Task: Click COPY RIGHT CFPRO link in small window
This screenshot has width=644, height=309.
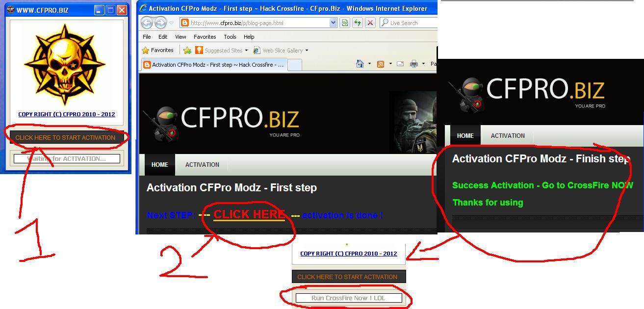Action: pos(67,114)
